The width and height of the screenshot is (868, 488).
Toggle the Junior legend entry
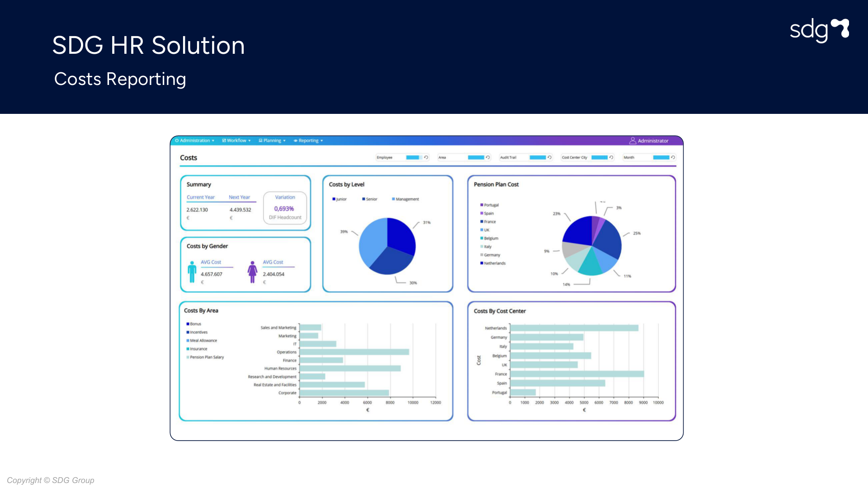coord(340,199)
